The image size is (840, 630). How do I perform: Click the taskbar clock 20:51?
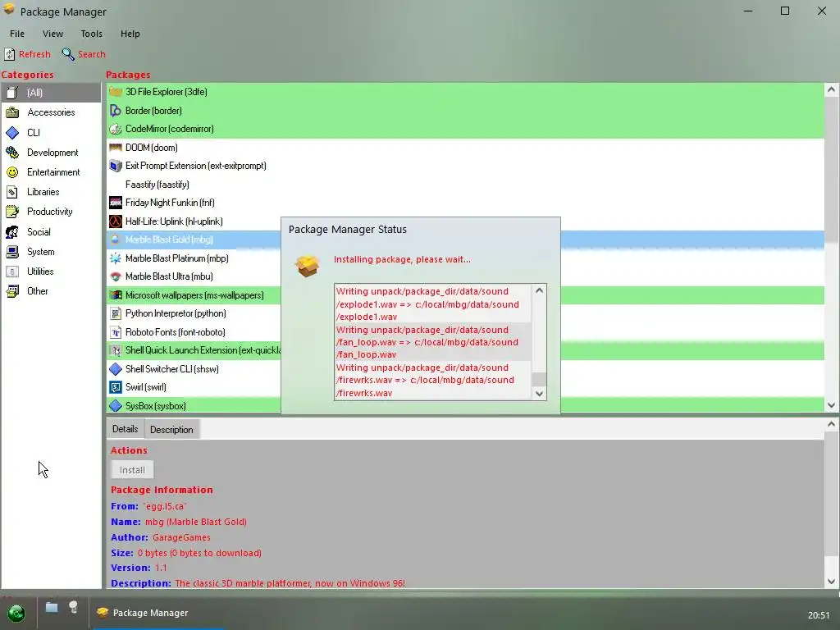tap(819, 615)
